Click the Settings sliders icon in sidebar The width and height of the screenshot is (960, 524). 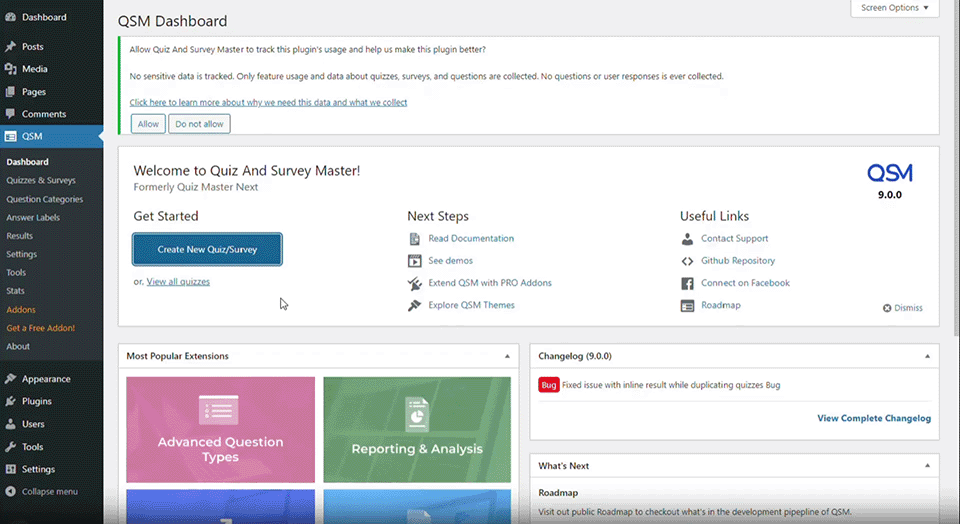pyautogui.click(x=10, y=469)
